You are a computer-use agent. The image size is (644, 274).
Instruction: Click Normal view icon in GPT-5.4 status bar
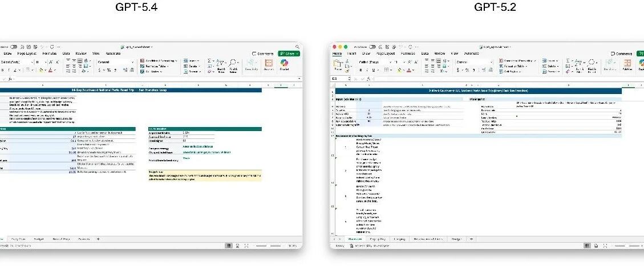coord(228,246)
